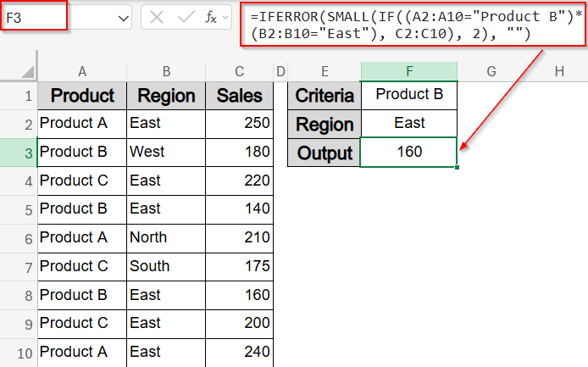Select cell with sales value 250
The height and width of the screenshot is (367, 588).
coord(239,124)
